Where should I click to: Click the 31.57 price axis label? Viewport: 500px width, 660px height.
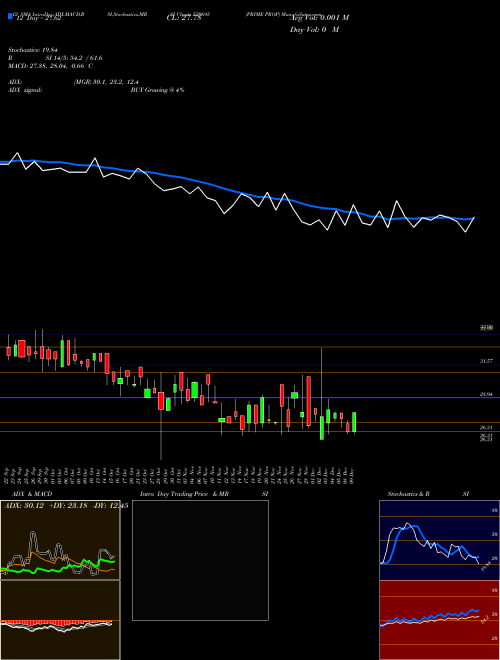486,361
